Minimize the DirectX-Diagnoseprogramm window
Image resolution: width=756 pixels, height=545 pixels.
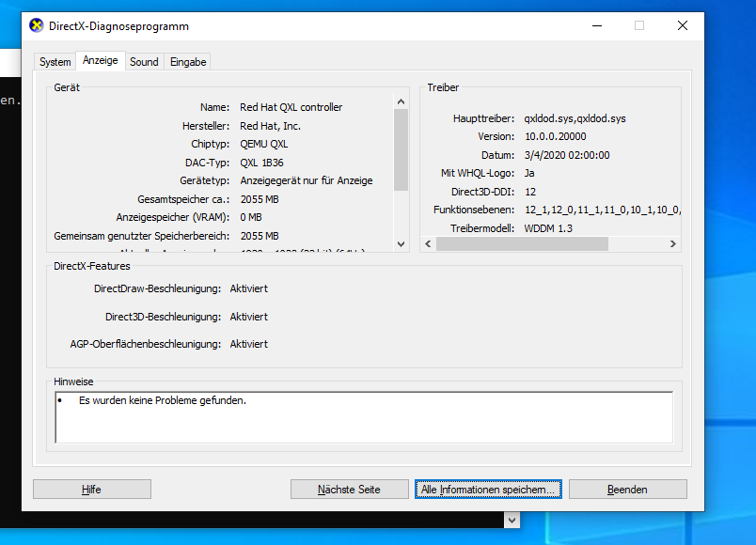click(x=597, y=25)
